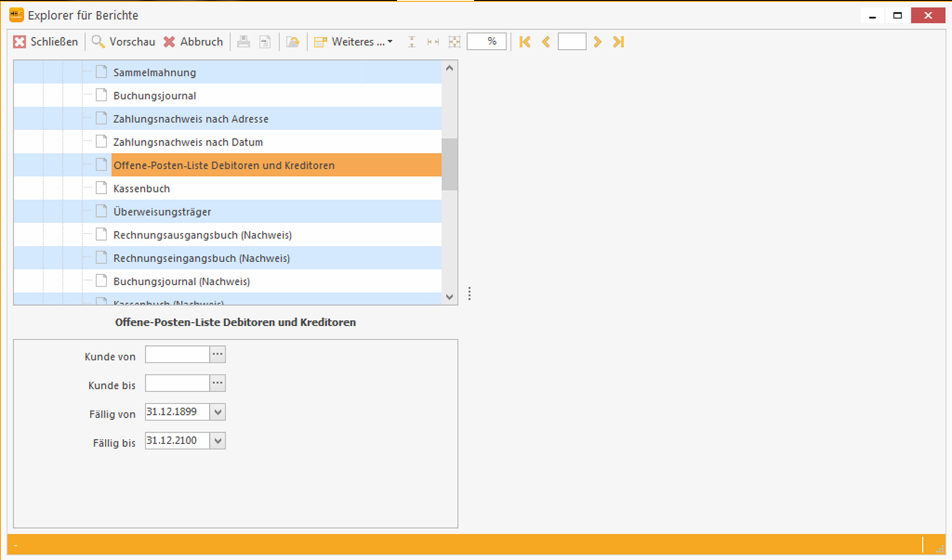Click the zoom percent input field
The height and width of the screenshot is (560, 952).
click(486, 42)
